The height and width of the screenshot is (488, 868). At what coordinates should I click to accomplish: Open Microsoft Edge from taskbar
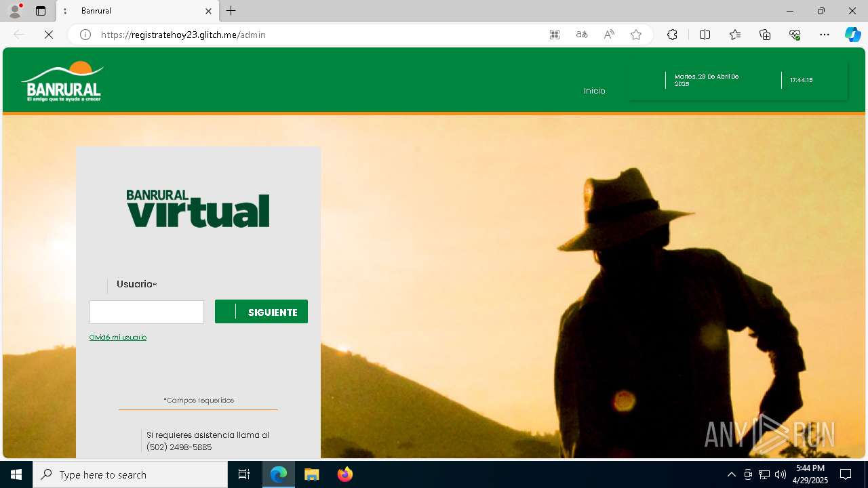point(279,474)
